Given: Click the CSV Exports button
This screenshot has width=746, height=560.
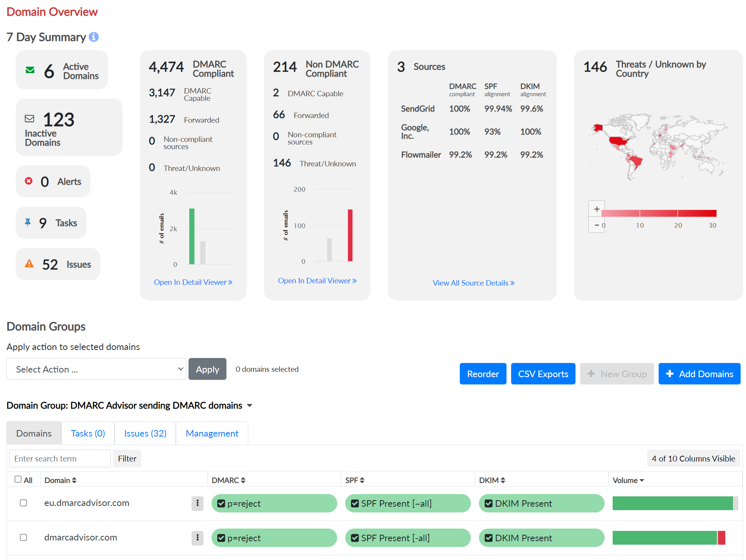Looking at the screenshot, I should point(543,374).
